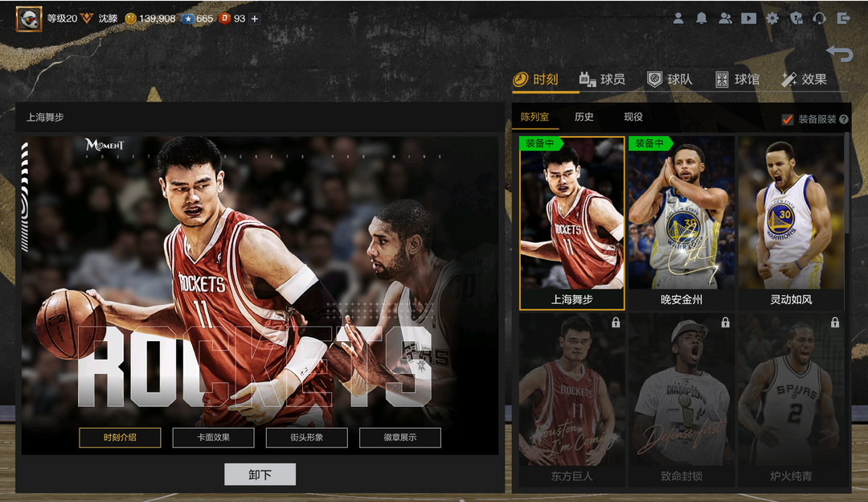Click 装备中 badge on 晚安金州 card
The image size is (868, 502).
[x=650, y=143]
